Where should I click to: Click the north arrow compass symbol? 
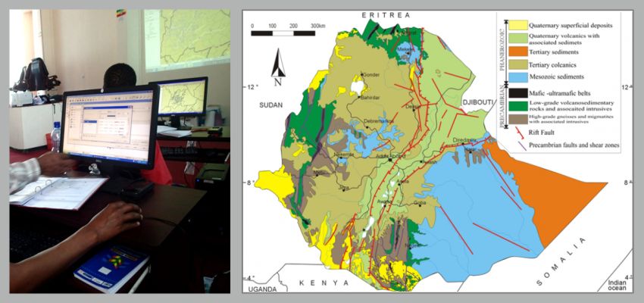278,67
